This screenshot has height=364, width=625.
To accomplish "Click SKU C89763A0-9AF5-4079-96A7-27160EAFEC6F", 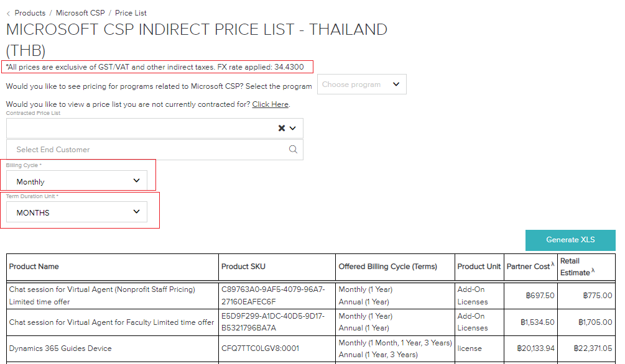I will click(x=273, y=296).
